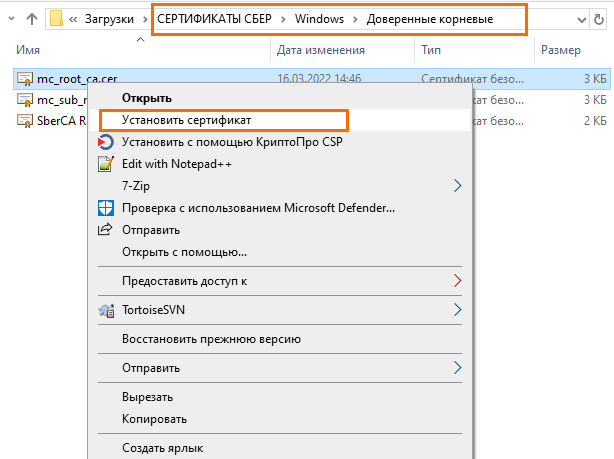
Task: Click the Notepad++ icon in context menu
Action: tap(106, 164)
